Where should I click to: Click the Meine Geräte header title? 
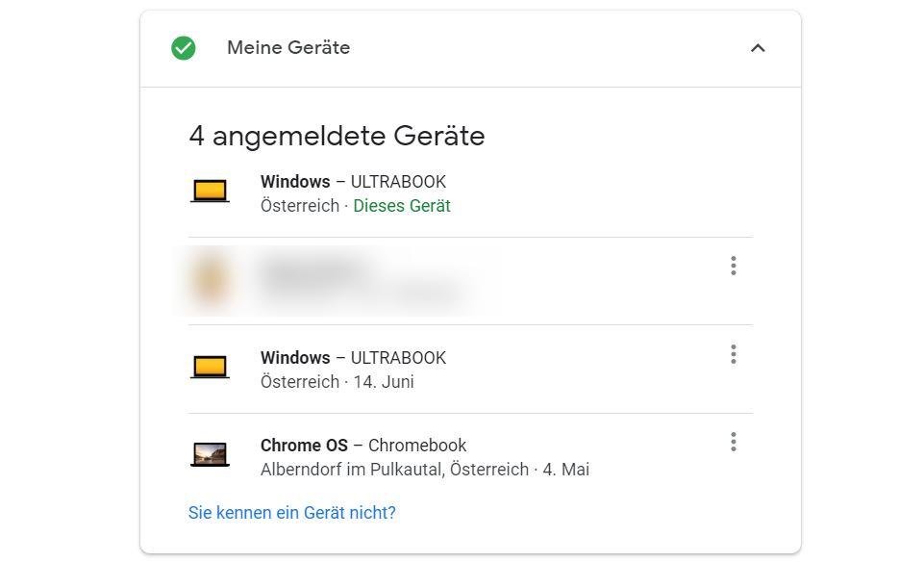tap(288, 48)
